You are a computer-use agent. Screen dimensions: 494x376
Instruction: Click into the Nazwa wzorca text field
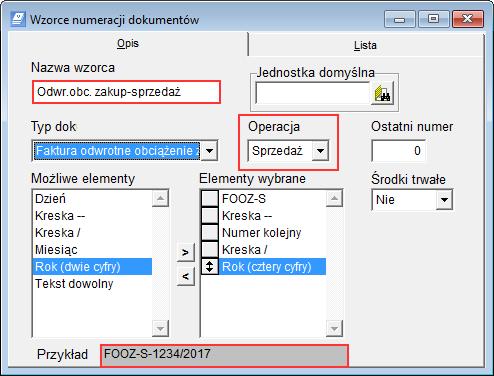click(x=126, y=92)
